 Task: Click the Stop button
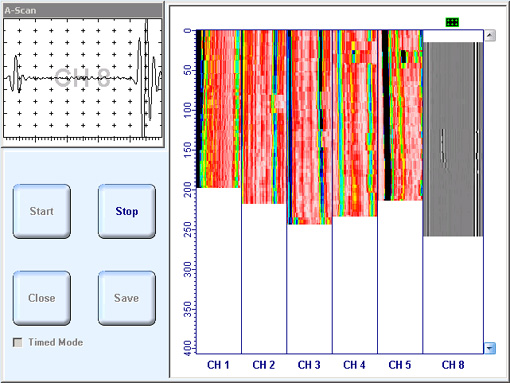click(127, 211)
